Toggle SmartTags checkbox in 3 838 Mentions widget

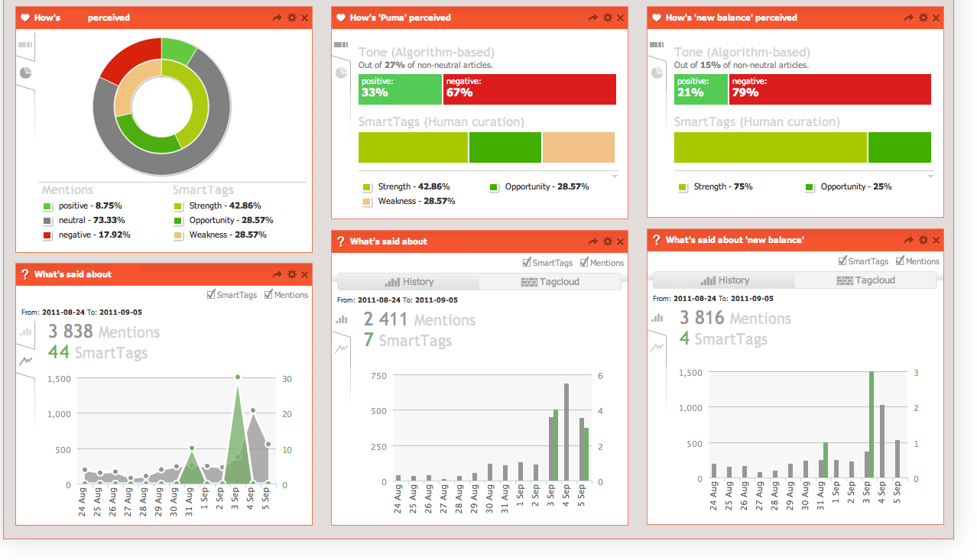tap(211, 294)
